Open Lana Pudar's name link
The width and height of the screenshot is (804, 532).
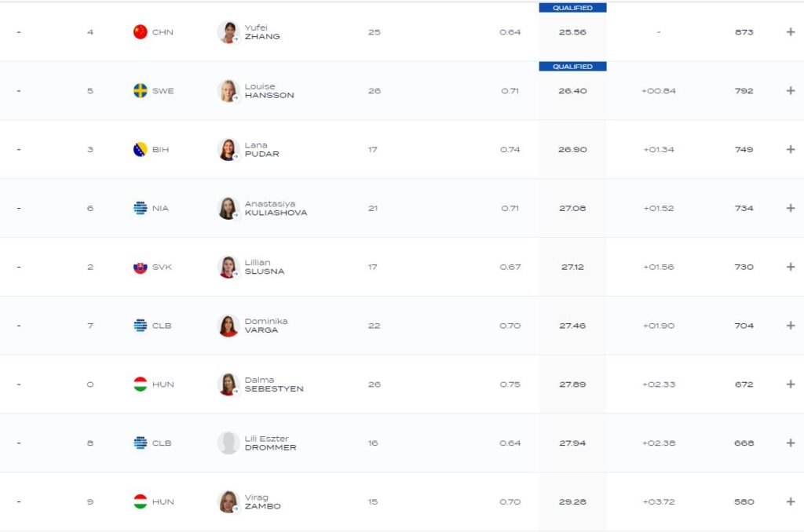click(x=261, y=149)
